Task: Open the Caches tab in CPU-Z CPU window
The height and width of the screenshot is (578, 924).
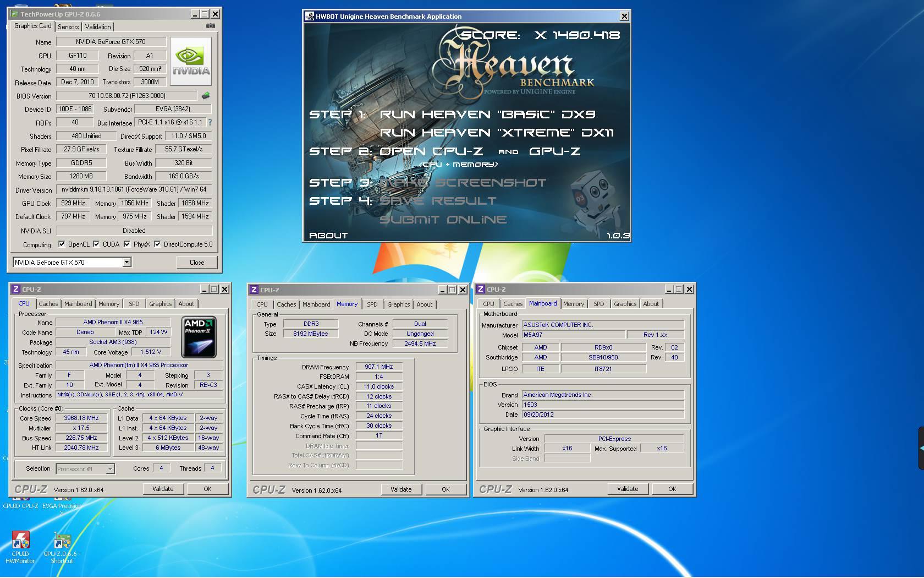Action: click(48, 304)
